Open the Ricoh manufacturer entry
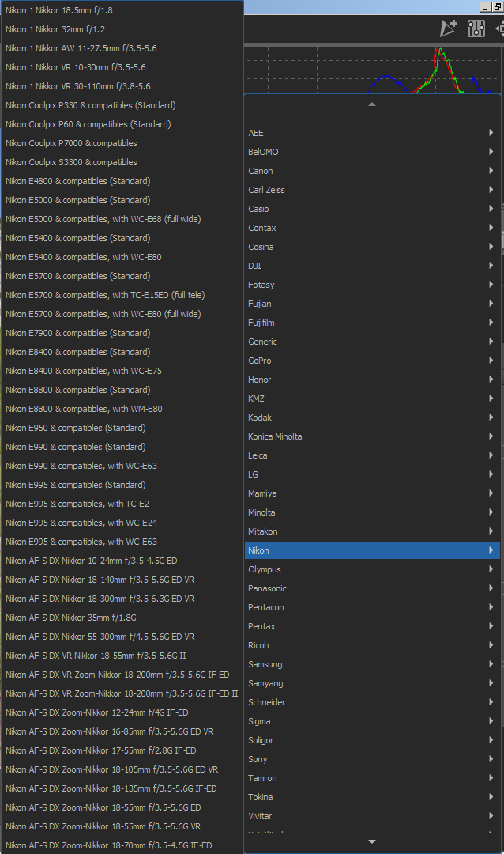504x854 pixels. point(372,645)
